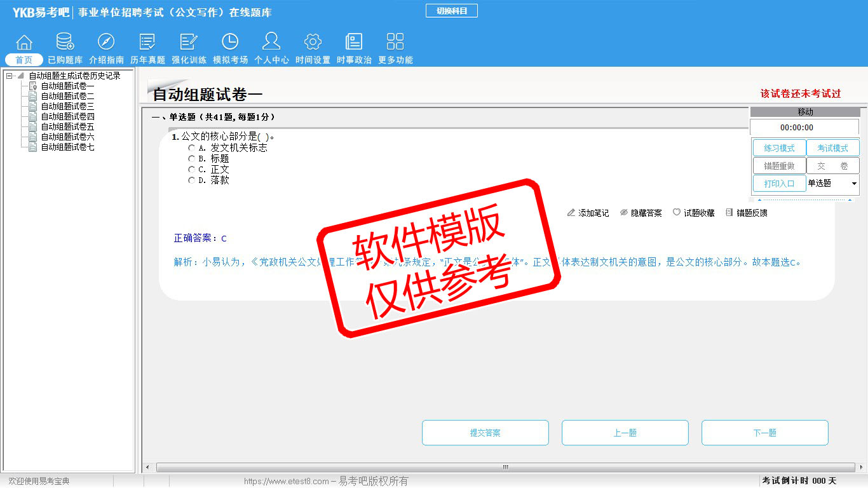Select answer option C 正文
This screenshot has width=868, height=488.
click(191, 170)
